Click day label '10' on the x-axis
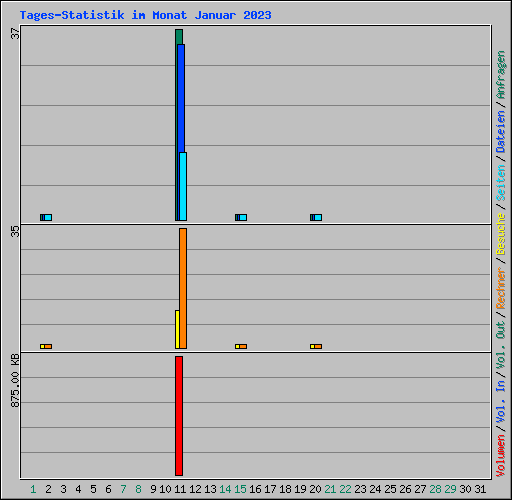 click(165, 489)
